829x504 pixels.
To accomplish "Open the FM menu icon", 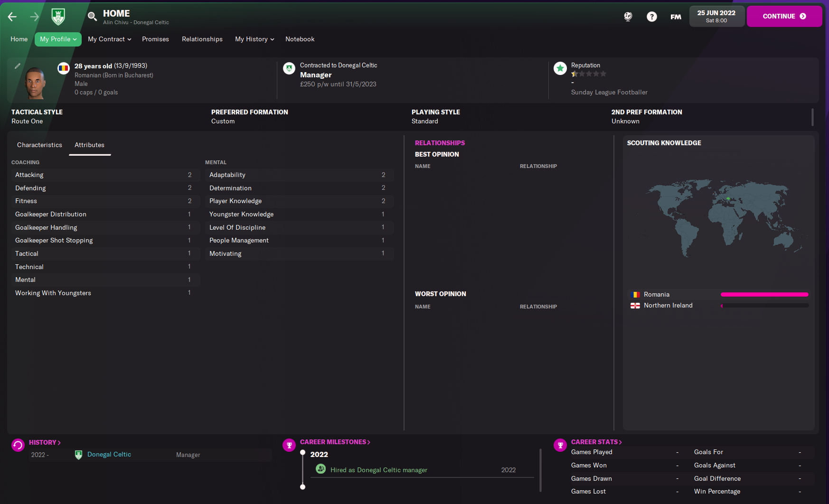I will pos(676,17).
